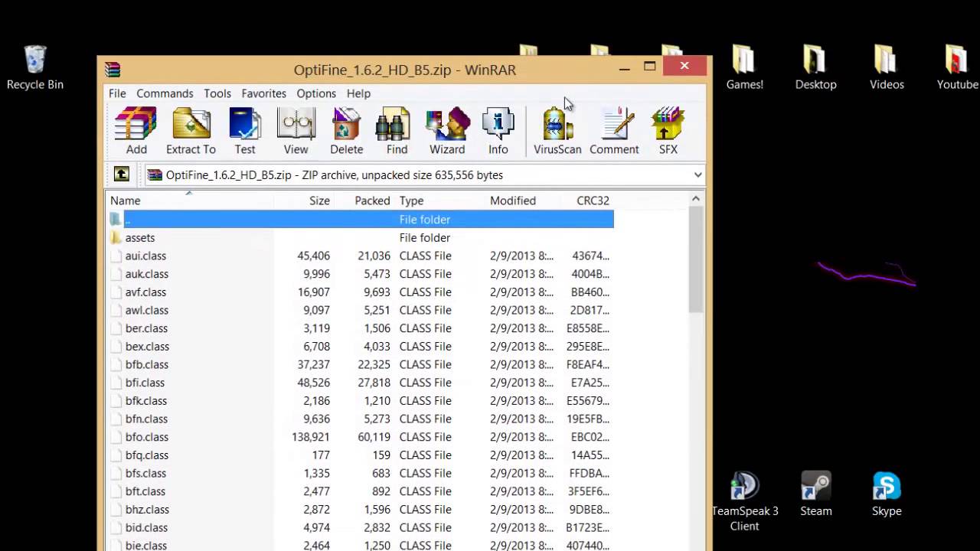The image size is (980, 551).
Task: Select bfo.class file
Action: (x=147, y=437)
